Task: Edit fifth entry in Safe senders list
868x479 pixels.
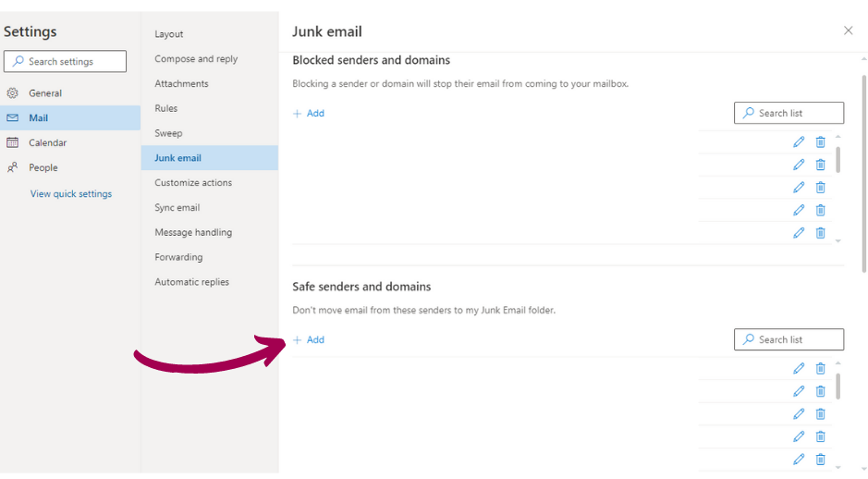Action: (799, 459)
